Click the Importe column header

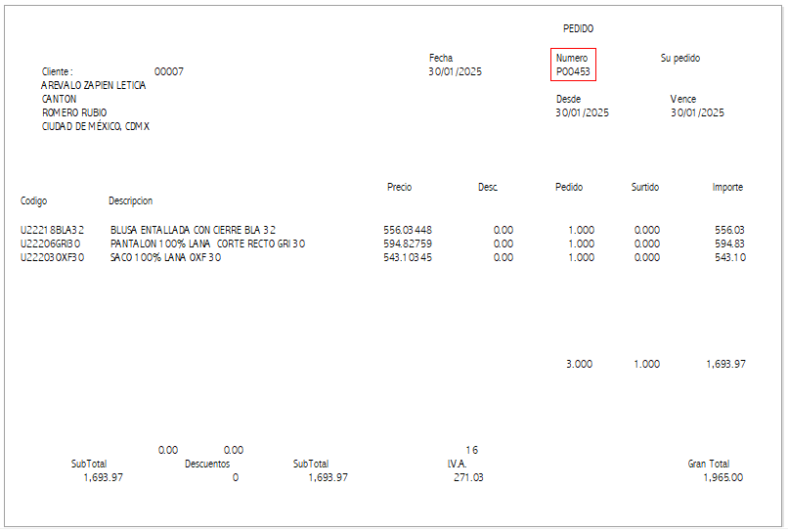point(727,187)
